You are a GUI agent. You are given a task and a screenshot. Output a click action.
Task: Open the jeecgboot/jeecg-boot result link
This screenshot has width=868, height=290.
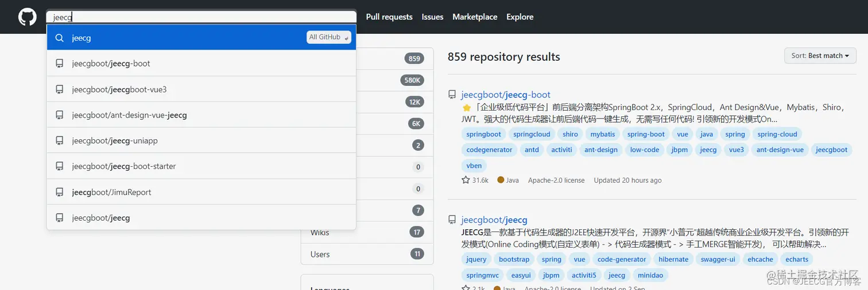[505, 95]
